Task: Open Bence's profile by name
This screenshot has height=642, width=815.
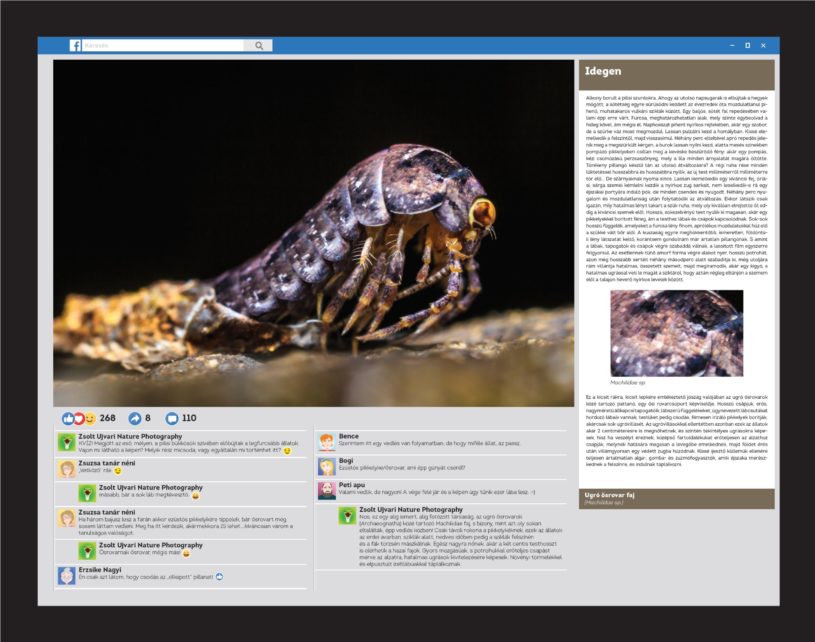Action: pyautogui.click(x=348, y=436)
